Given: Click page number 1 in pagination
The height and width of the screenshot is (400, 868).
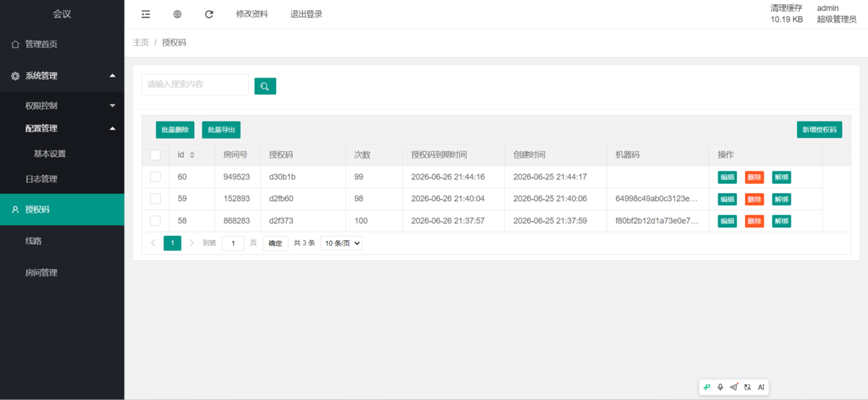Looking at the screenshot, I should (172, 243).
